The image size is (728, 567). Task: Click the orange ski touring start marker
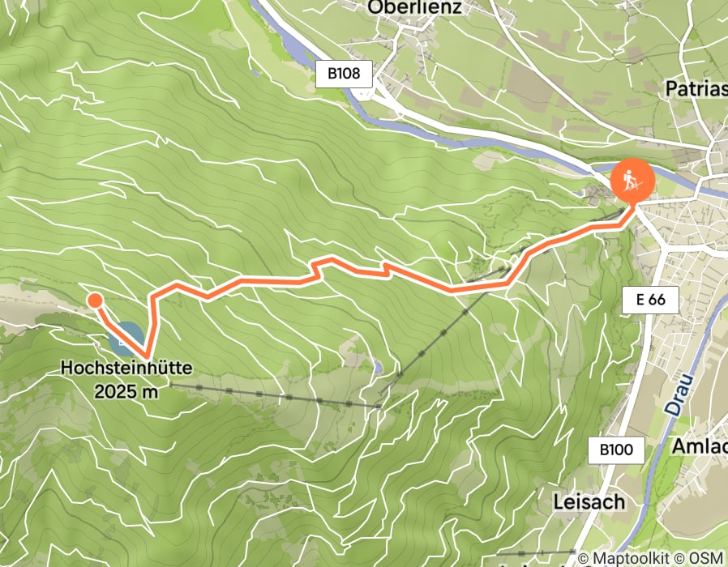tap(632, 181)
